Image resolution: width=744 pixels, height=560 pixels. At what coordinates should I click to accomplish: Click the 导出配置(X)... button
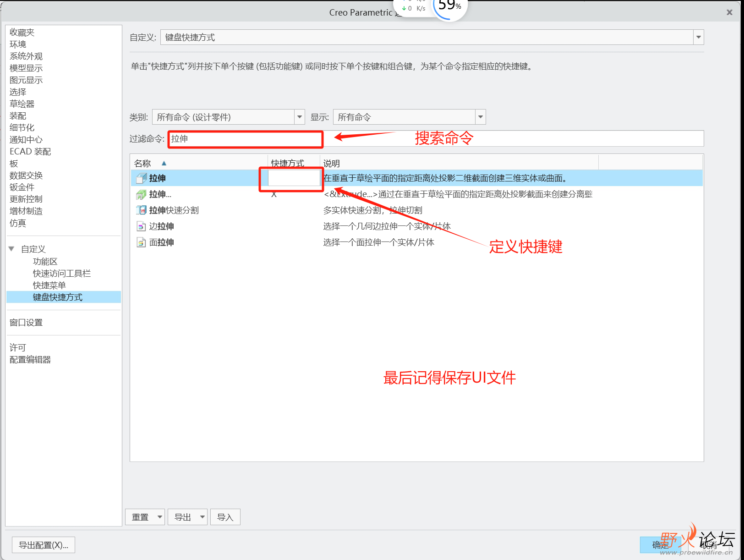coord(44,545)
